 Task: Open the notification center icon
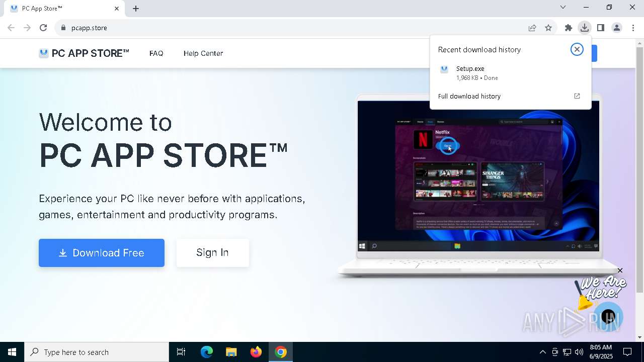[x=627, y=352]
